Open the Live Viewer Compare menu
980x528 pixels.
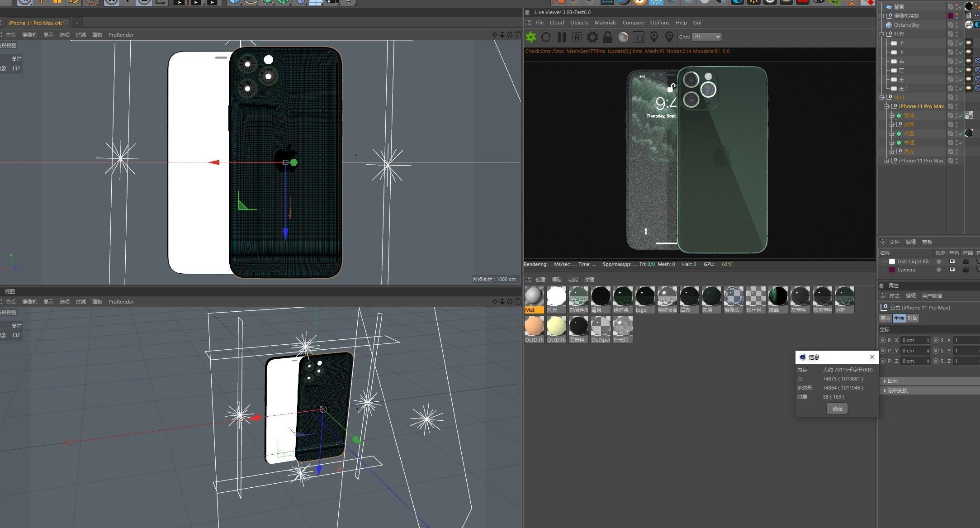point(633,23)
